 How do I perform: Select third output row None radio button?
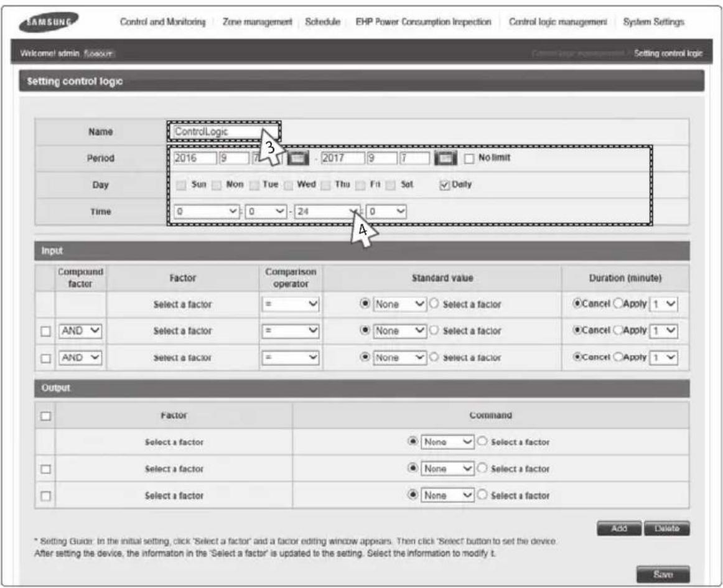pos(413,495)
